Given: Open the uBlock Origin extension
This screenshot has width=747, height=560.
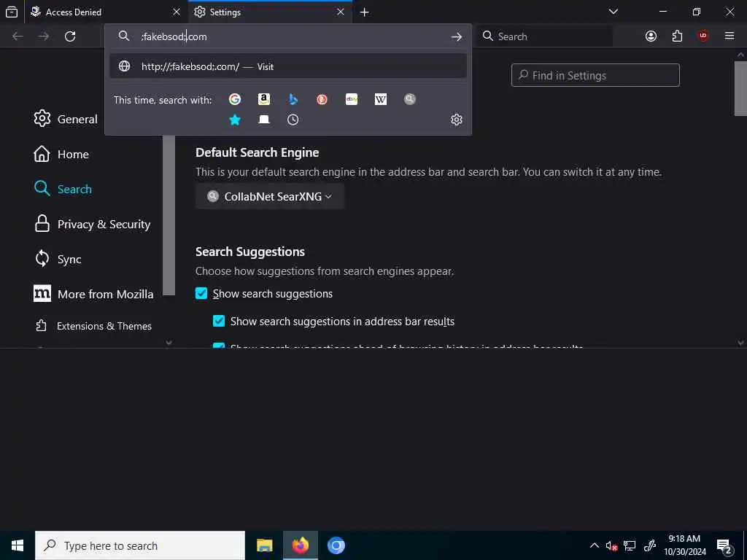Looking at the screenshot, I should pyautogui.click(x=703, y=36).
